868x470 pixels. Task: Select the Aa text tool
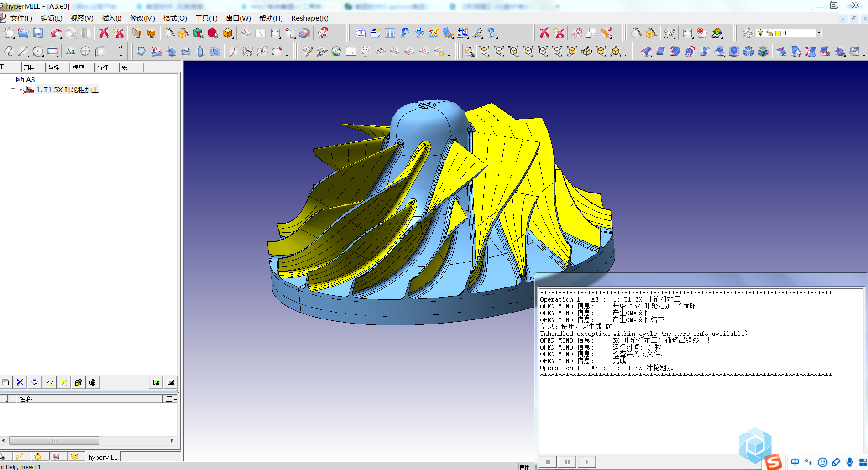pos(70,51)
